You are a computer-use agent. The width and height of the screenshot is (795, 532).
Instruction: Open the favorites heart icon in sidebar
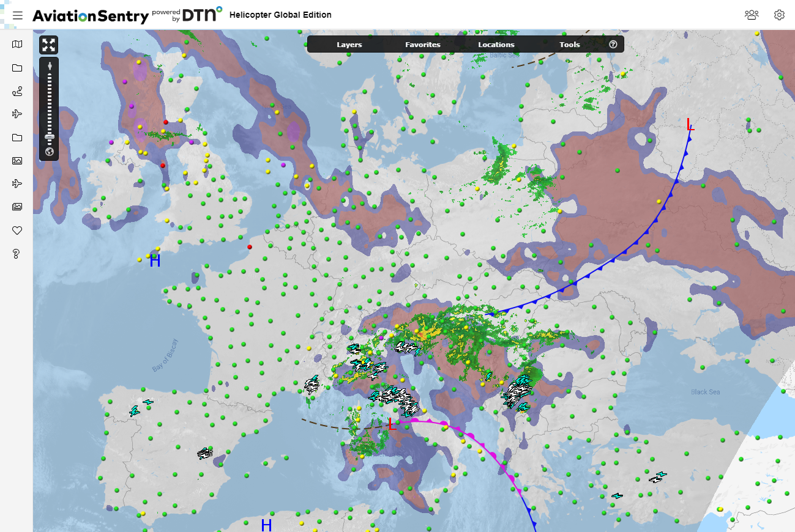[x=17, y=231]
